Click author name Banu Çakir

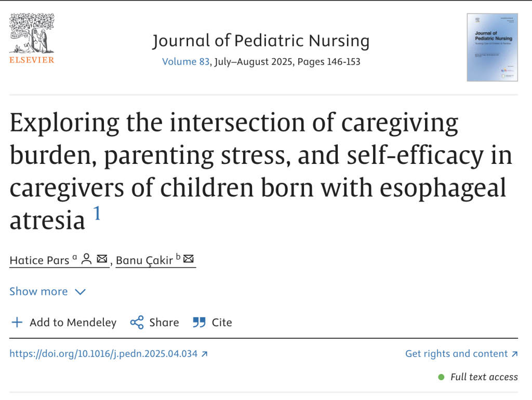coord(144,260)
